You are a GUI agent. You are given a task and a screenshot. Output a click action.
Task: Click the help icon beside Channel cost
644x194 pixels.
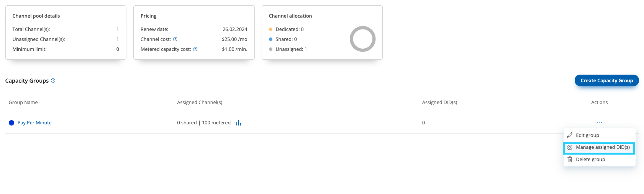175,39
